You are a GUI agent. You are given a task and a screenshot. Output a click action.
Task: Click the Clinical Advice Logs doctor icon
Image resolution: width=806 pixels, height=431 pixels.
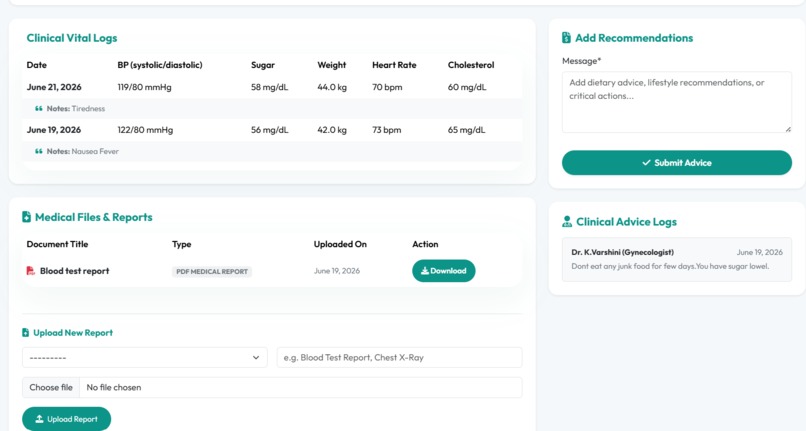567,222
